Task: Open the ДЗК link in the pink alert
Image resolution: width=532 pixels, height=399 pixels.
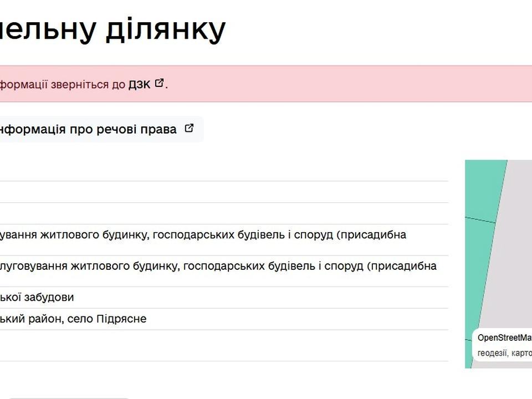Action: (139, 85)
